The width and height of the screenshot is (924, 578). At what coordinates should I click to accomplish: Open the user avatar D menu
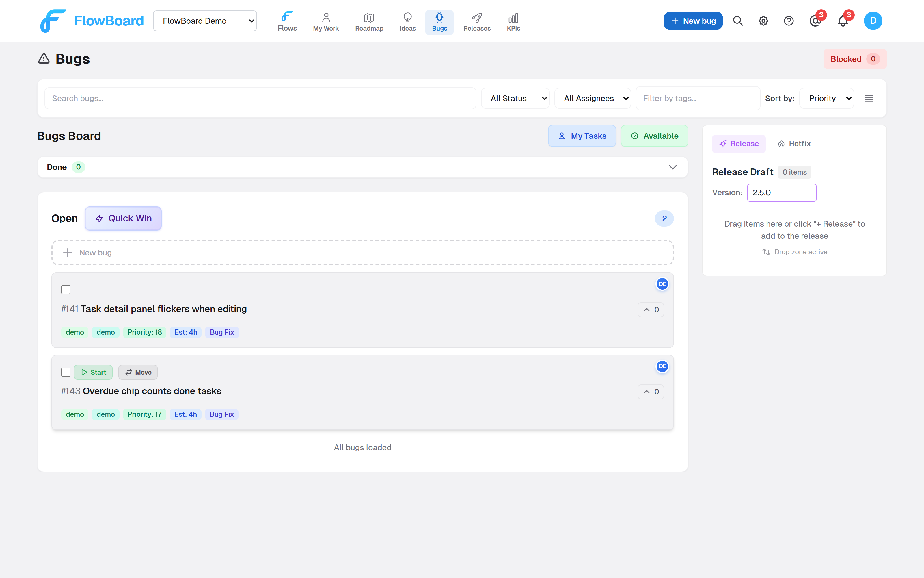tap(873, 21)
